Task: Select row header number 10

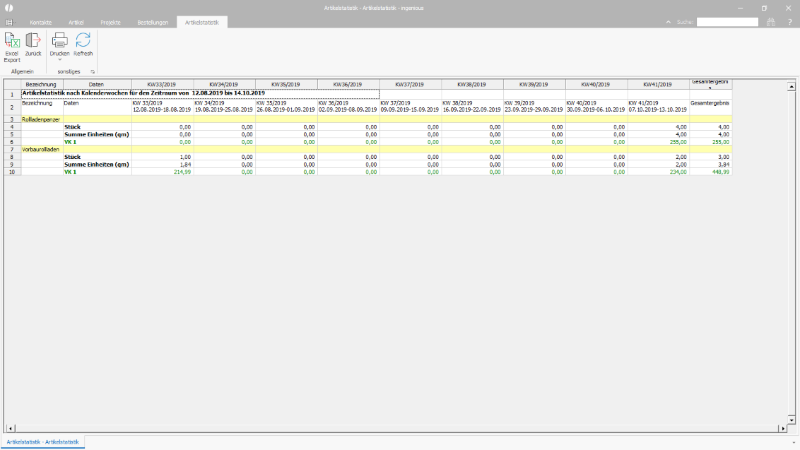Action: [x=12, y=172]
